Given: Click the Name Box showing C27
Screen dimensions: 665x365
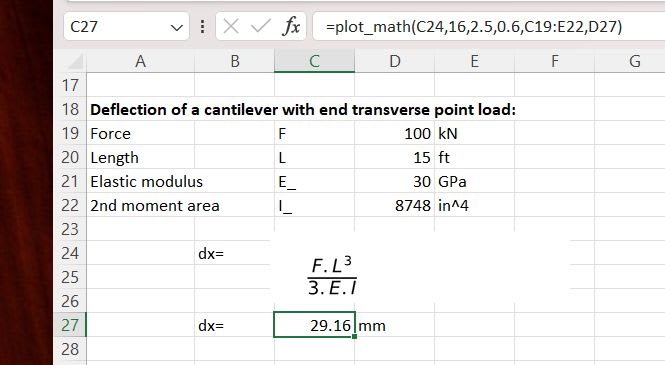Looking at the screenshot, I should coord(126,26).
